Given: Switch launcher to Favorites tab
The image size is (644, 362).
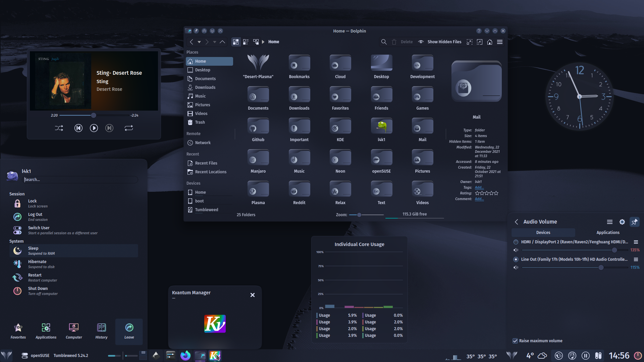Looking at the screenshot, I should coord(18,331).
